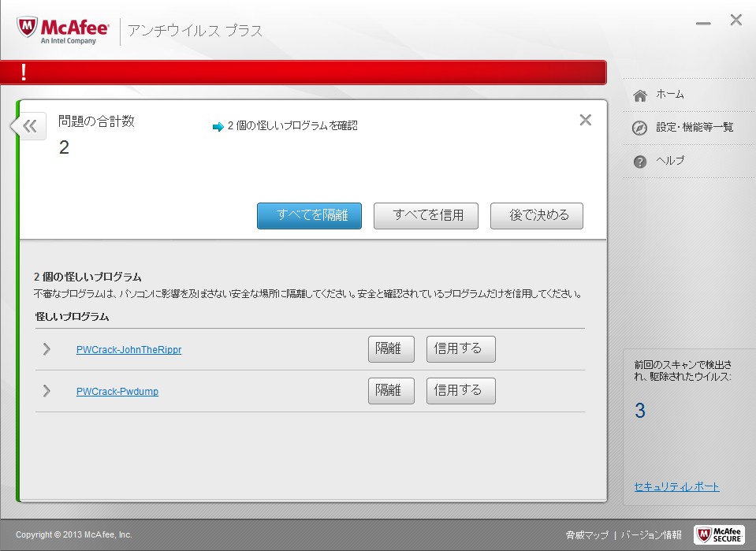
Task: Click the blue arrow next to 2個の怪しいプログラムを確認
Action: [x=218, y=126]
